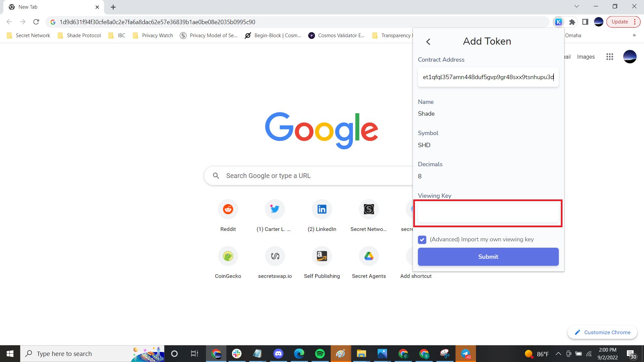Reload the page with refresh icon
Screen dimensions: 644x362
(36, 22)
